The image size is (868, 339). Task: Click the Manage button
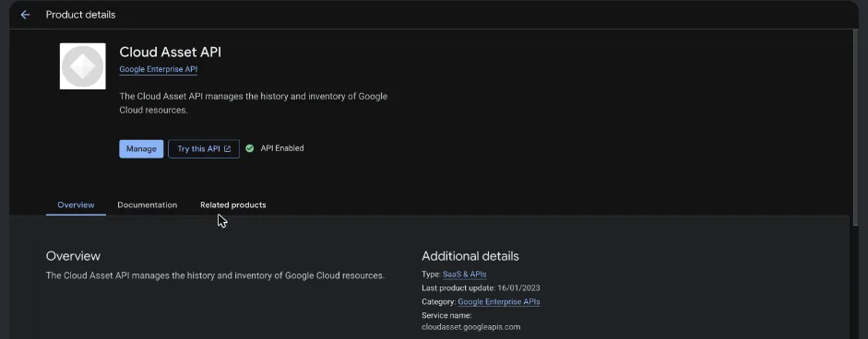click(x=141, y=148)
